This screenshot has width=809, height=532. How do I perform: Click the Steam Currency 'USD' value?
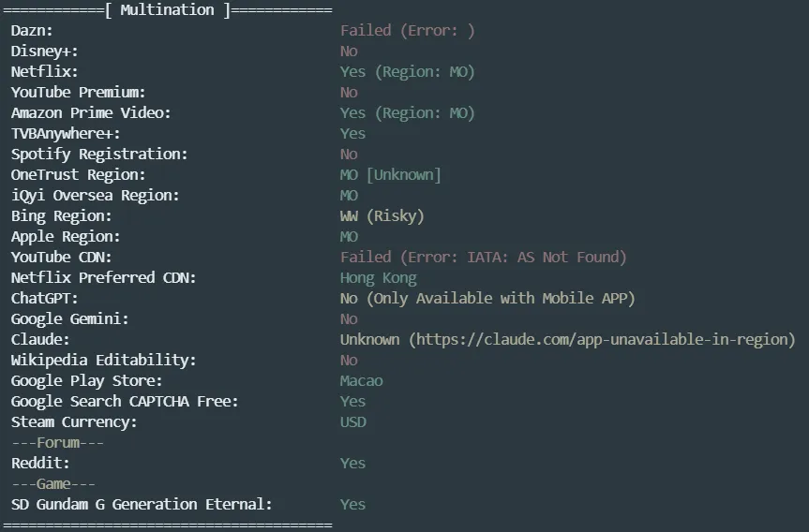click(x=352, y=422)
